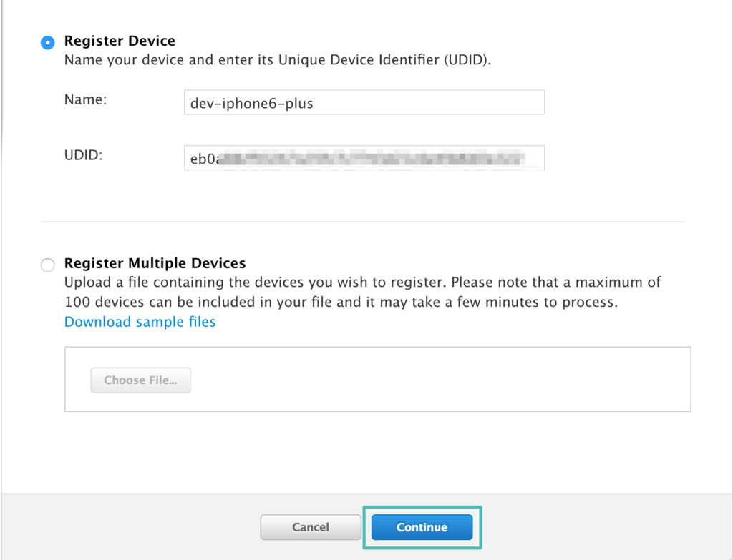Image resolution: width=733 pixels, height=560 pixels.
Task: Select the Register Multiple Devices option
Action: click(x=47, y=265)
